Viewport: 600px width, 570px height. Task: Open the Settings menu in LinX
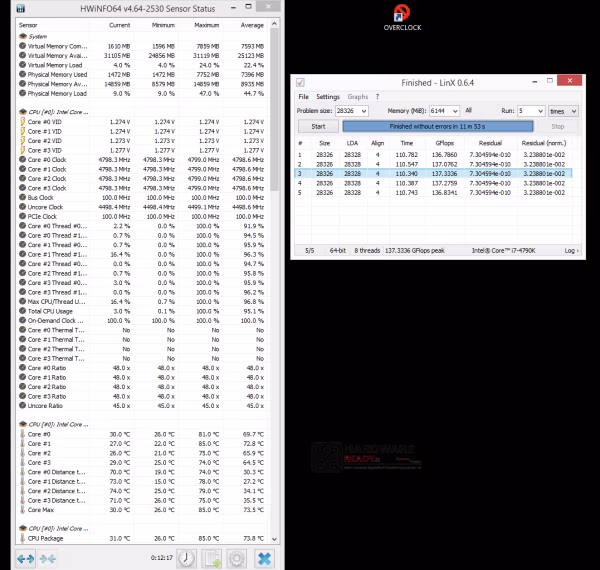(328, 97)
